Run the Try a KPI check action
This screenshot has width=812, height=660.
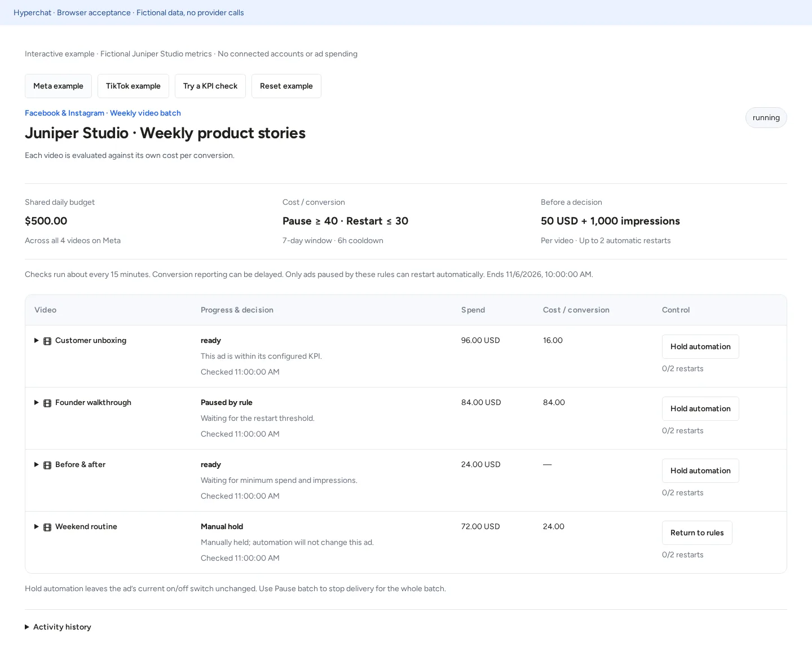(210, 86)
